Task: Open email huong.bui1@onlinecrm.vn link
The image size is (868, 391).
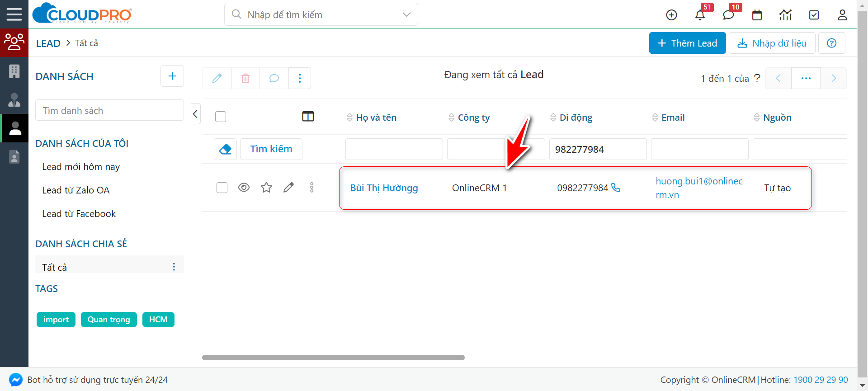Action: click(699, 188)
